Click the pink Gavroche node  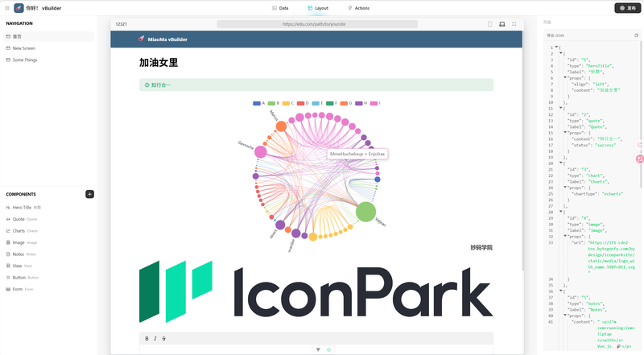click(260, 152)
